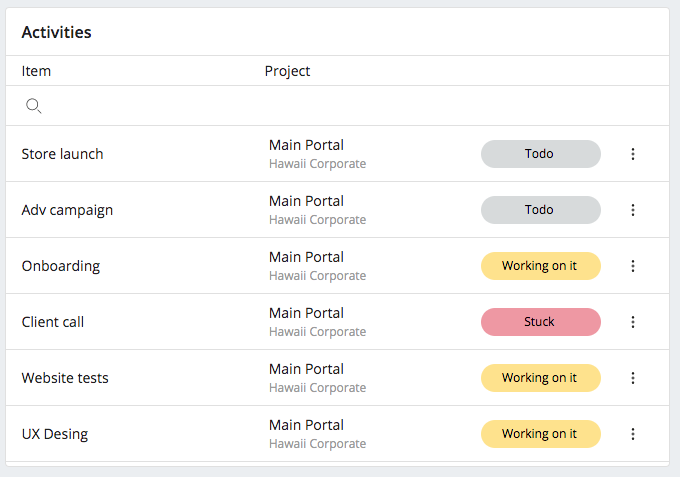Open the Website tests three-dot menu

coord(633,378)
